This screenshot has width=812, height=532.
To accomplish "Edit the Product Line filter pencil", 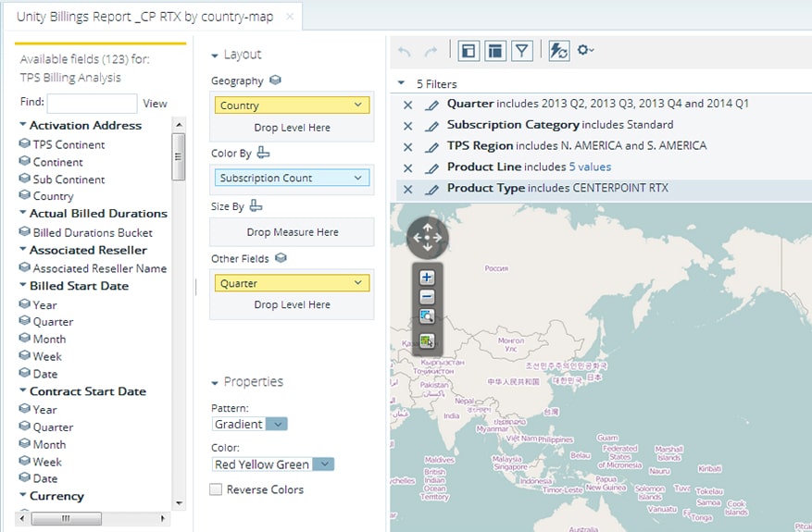I will [x=431, y=168].
